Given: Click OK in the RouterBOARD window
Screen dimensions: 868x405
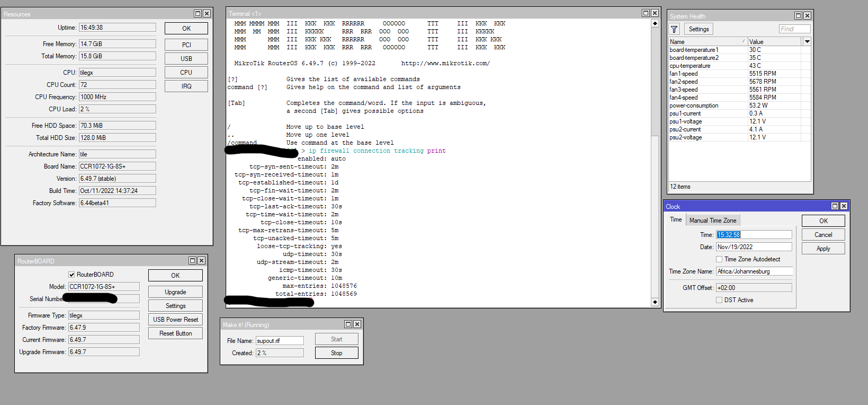Looking at the screenshot, I should (x=175, y=276).
